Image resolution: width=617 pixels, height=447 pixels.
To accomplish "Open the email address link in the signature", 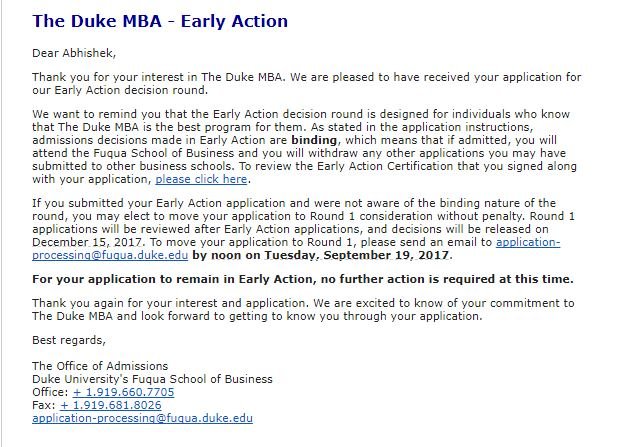I will click(x=142, y=417).
